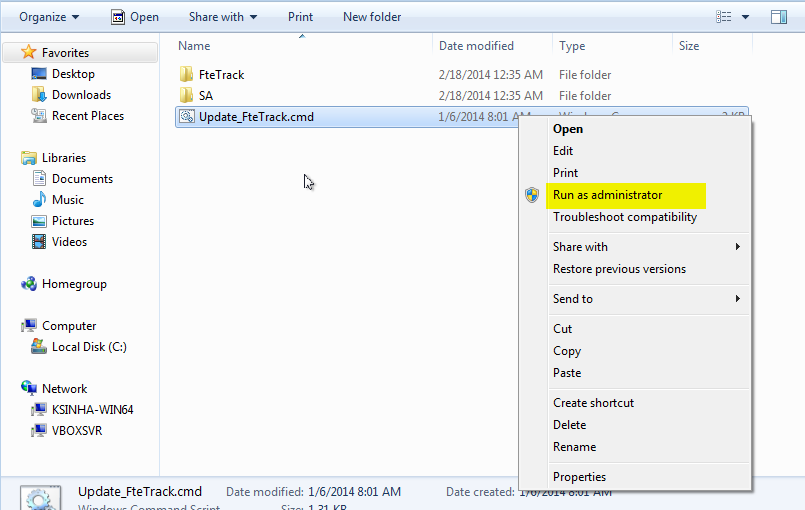
Task: Click the Update_FteTrack.cmd script icon
Action: pos(187,117)
